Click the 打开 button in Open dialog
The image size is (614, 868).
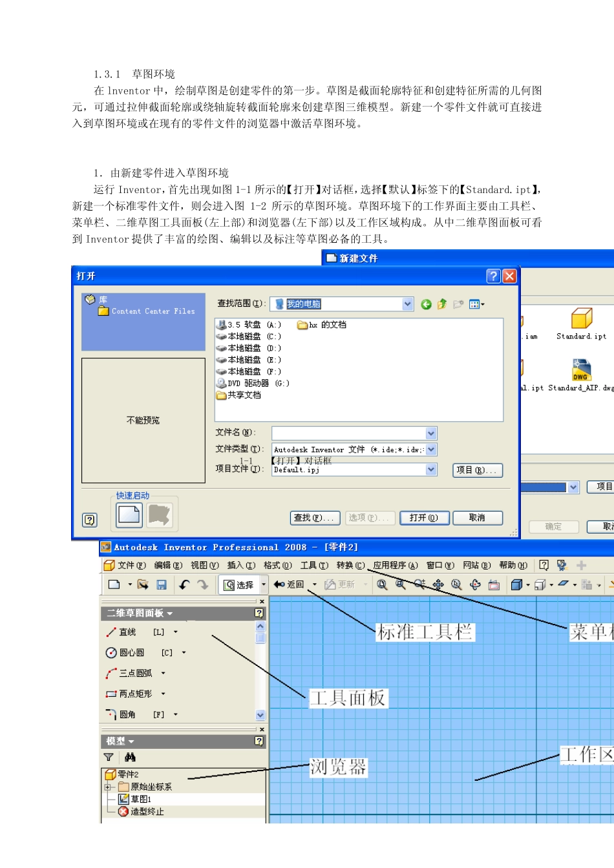(x=424, y=518)
